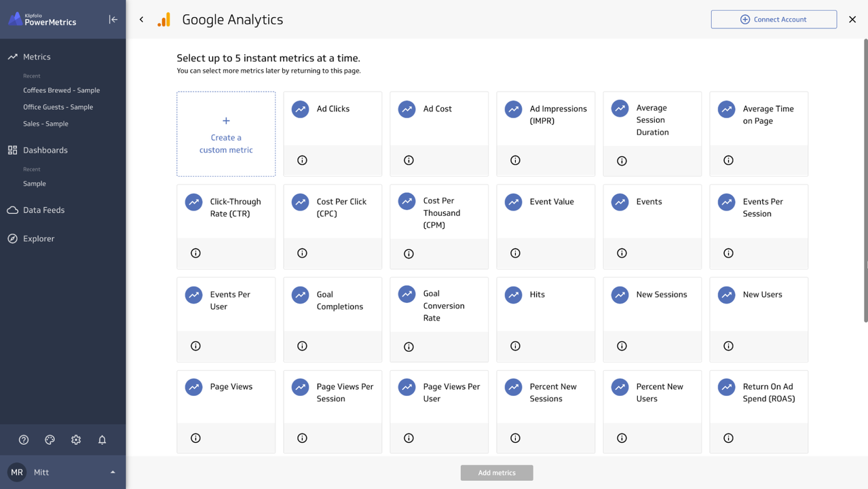Click info icon on New Users card
Screen dimensions: 868x489
[728, 346]
